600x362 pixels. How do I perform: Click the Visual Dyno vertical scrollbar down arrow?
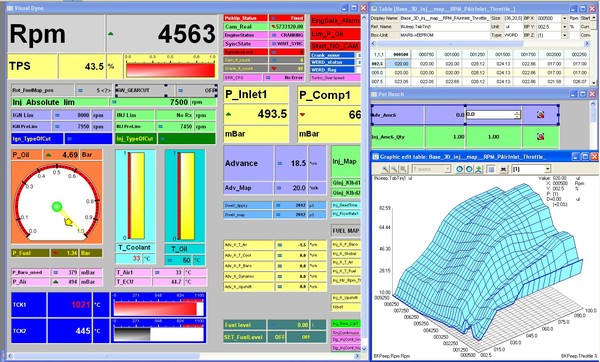point(364,348)
